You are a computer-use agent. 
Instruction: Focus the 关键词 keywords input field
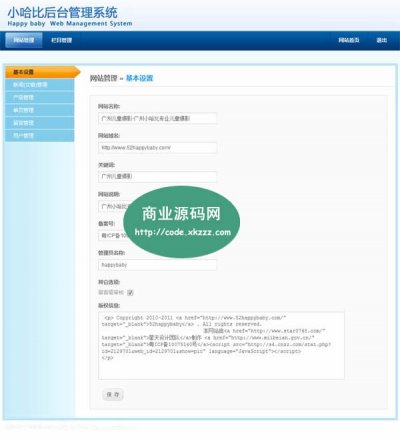pyautogui.click(x=157, y=176)
